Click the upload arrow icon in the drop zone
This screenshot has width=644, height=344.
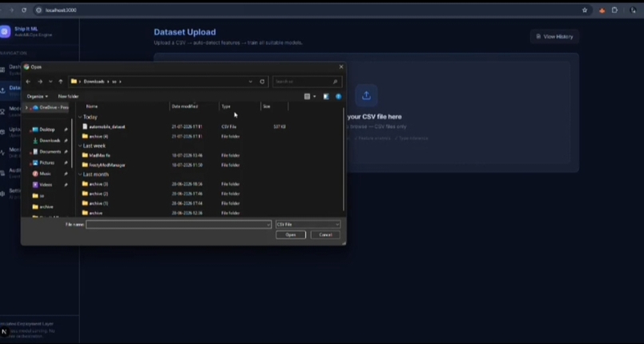pyautogui.click(x=367, y=96)
